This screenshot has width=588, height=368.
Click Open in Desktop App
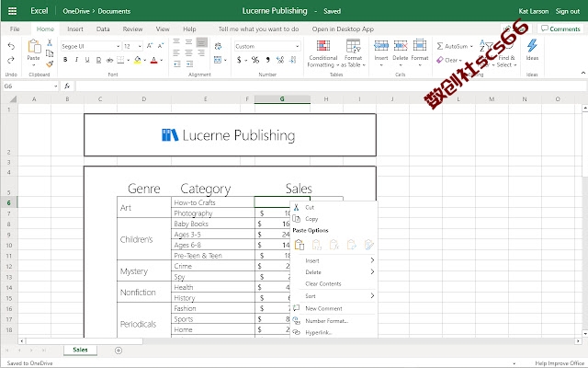(x=343, y=29)
